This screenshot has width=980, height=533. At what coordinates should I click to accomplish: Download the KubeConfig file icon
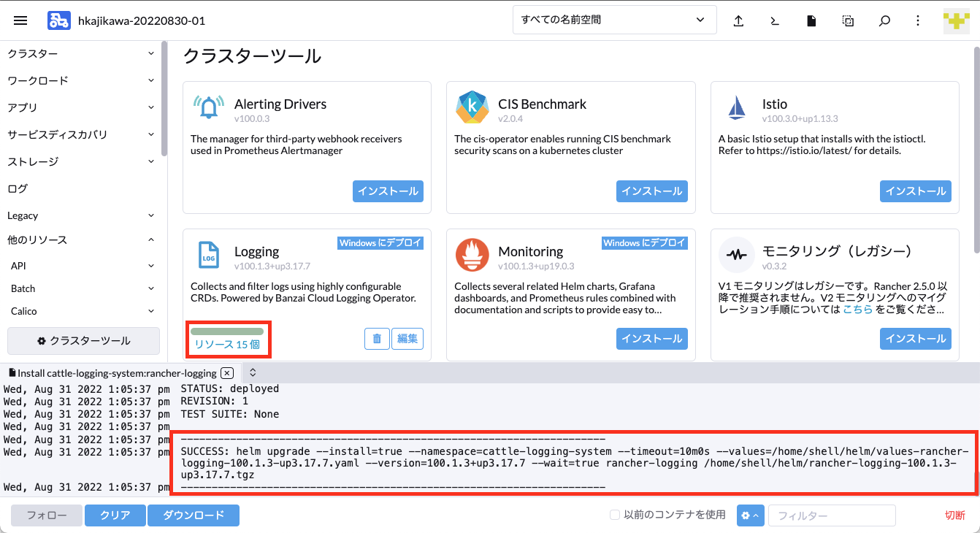811,21
